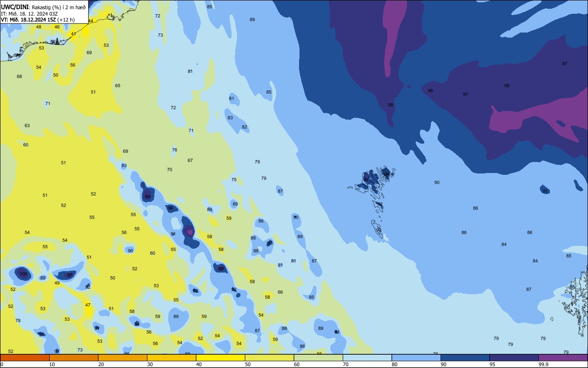
Task: Click the light blue 70–80 legend swatch
Action: (367, 357)
